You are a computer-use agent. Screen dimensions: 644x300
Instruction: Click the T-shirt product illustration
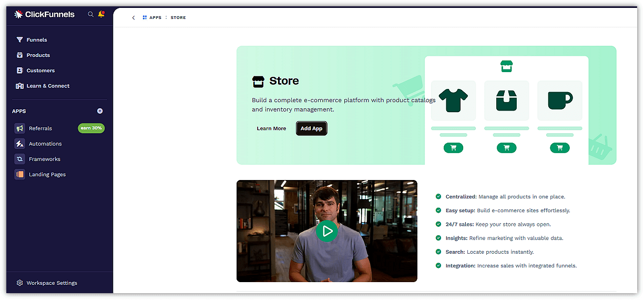tap(453, 101)
